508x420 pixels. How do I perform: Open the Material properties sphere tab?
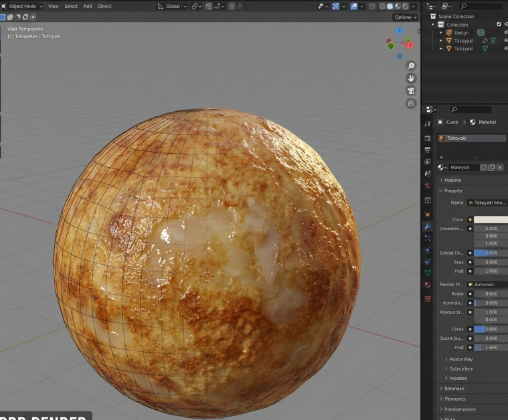tap(428, 284)
